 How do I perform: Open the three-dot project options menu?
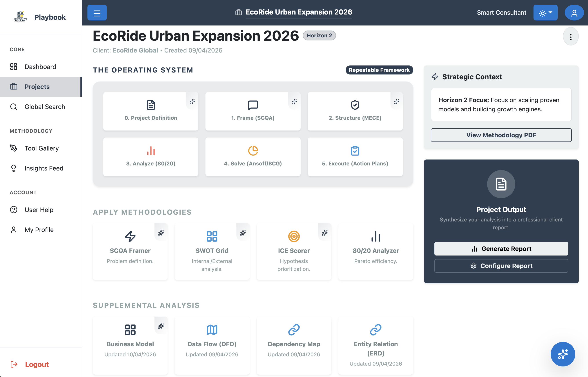571,37
